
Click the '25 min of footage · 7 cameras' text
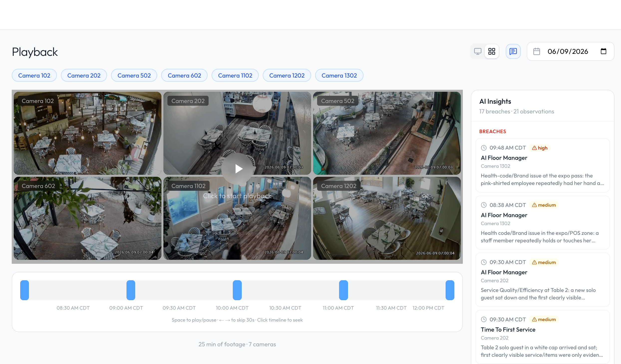[x=237, y=344]
